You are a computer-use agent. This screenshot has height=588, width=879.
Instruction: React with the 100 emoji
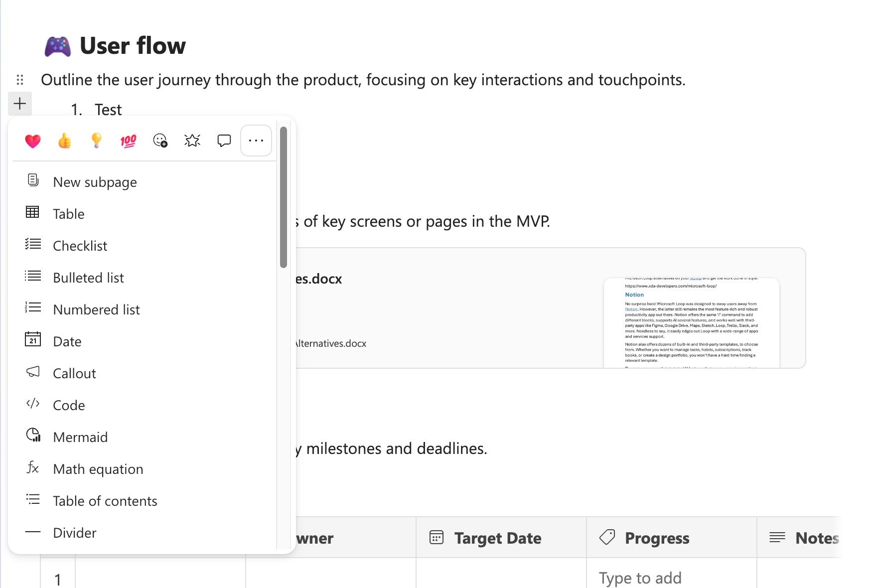pyautogui.click(x=129, y=141)
